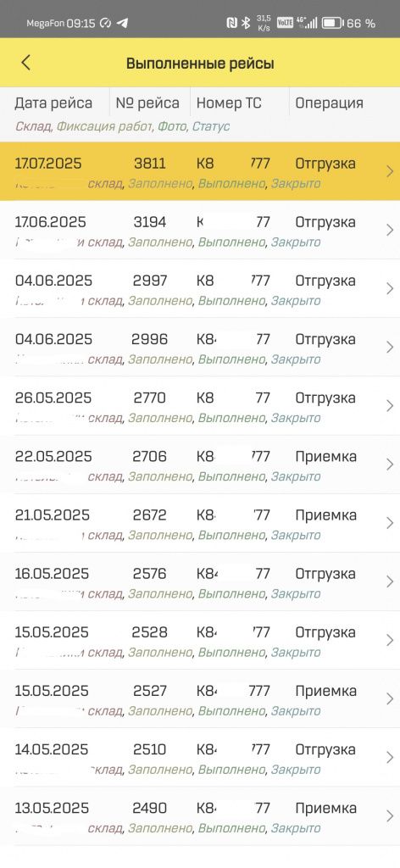The image size is (400, 868).
Task: Tap the Номер ТС column header
Action: click(229, 103)
